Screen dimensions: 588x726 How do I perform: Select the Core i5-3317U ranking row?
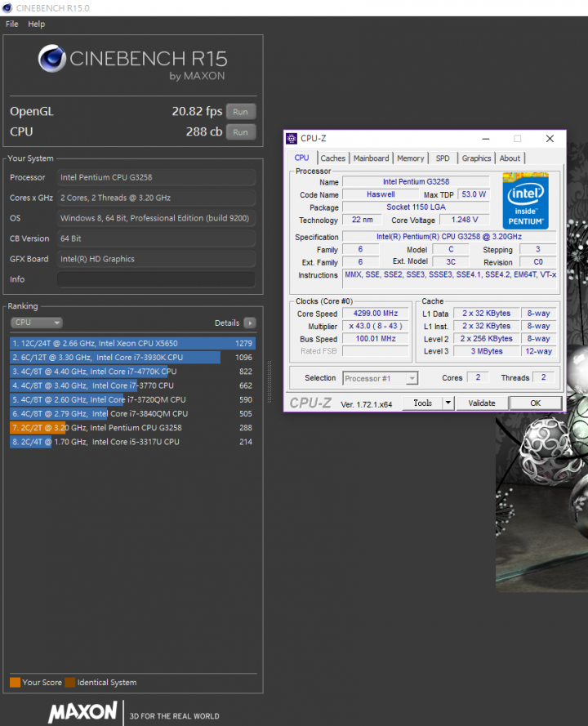pos(132,442)
